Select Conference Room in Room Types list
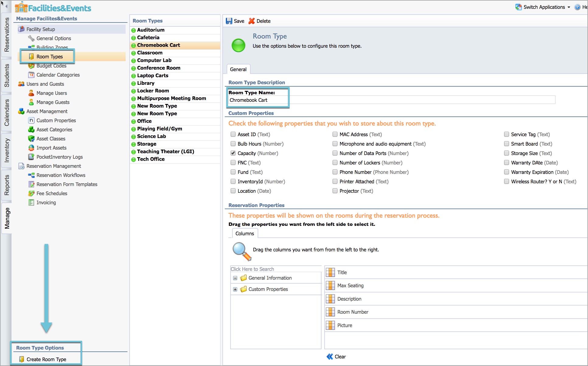The height and width of the screenshot is (366, 588). click(175, 68)
